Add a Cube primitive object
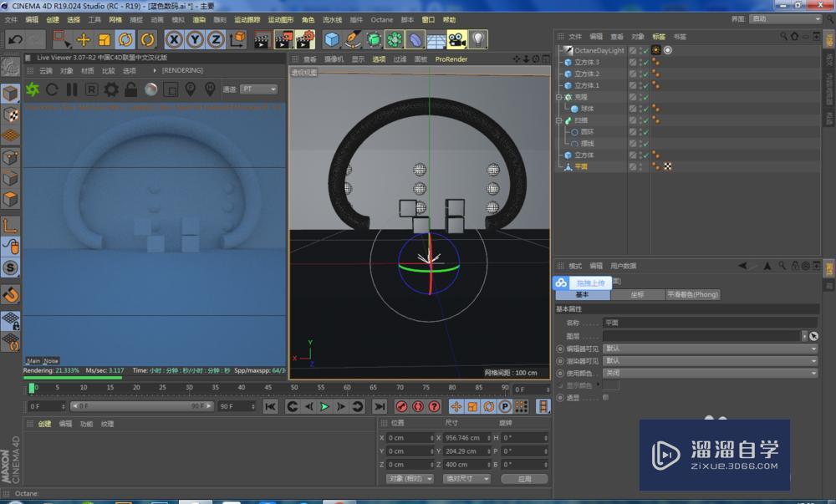 (332, 39)
